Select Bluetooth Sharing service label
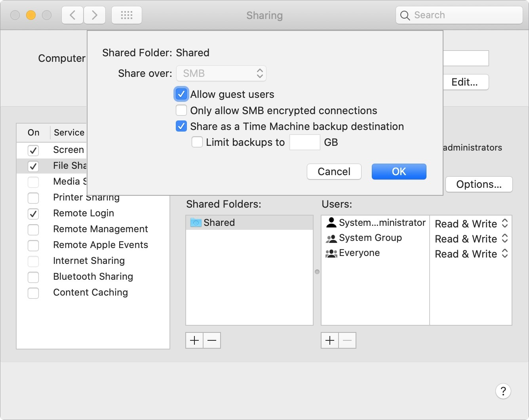Image resolution: width=529 pixels, height=420 pixels. click(93, 277)
